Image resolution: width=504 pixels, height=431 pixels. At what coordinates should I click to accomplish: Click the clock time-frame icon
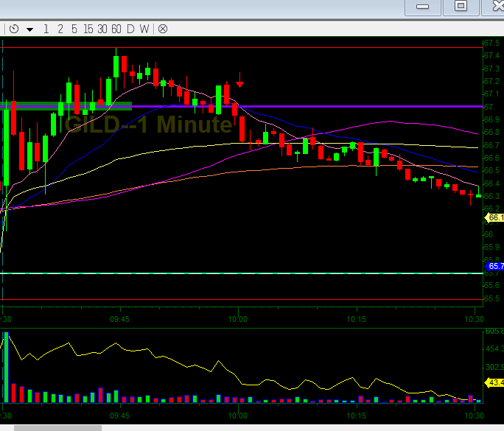coord(13,29)
